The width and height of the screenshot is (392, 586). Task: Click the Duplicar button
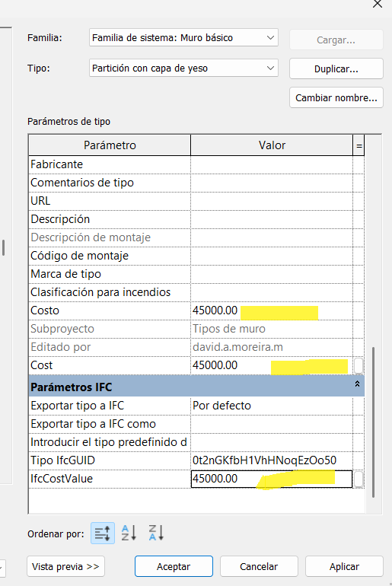pos(336,68)
